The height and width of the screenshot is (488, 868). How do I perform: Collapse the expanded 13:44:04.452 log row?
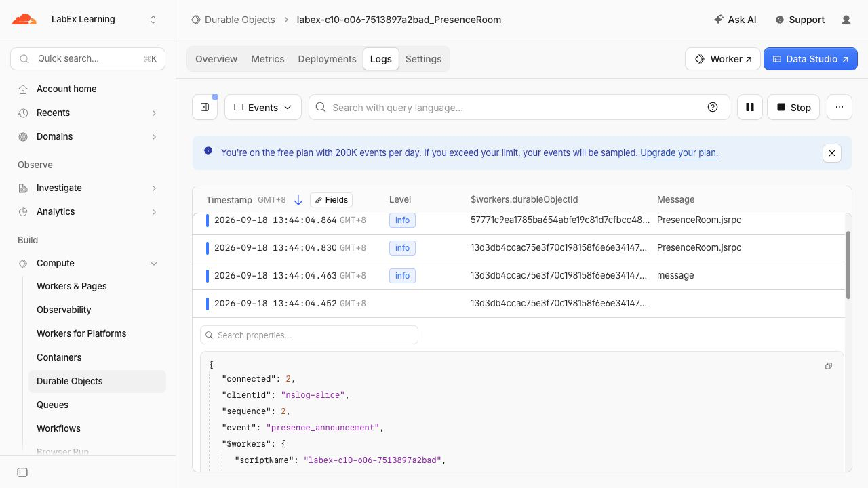pos(519,304)
